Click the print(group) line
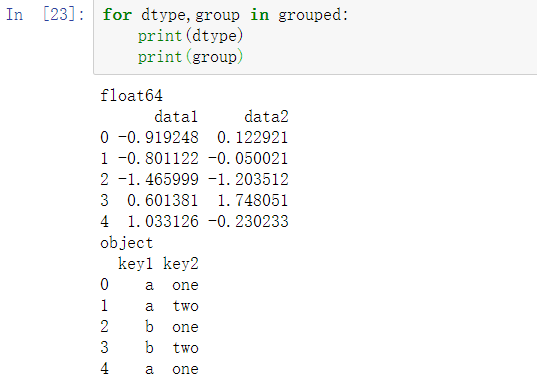The image size is (537, 384). [190, 57]
